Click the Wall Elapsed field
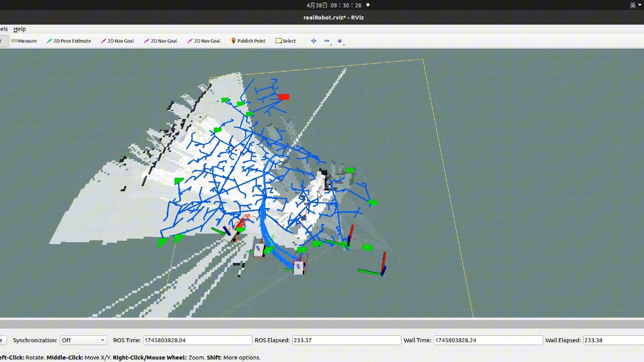 click(x=613, y=340)
